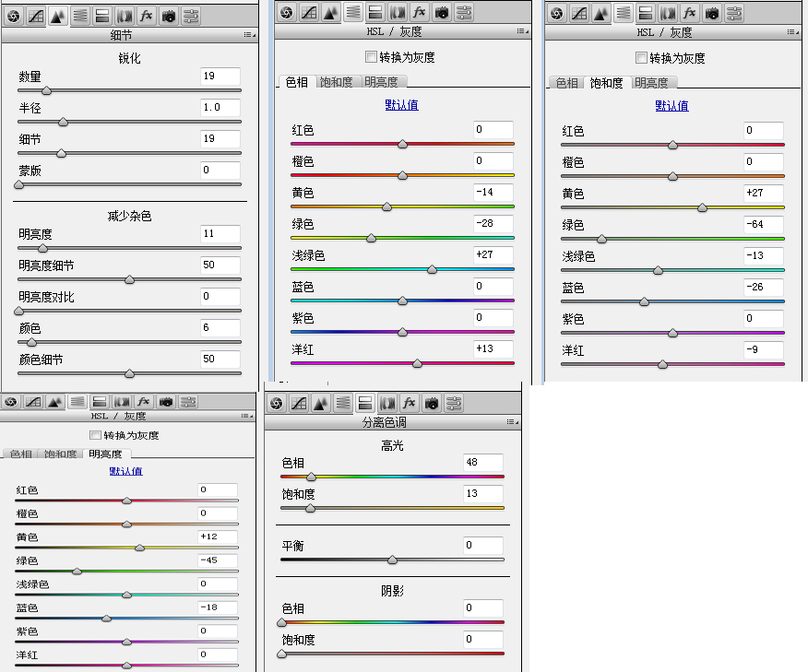The width and height of the screenshot is (808, 672).
Task: Click 绿色 hue slider handle showing -28
Action: [371, 238]
